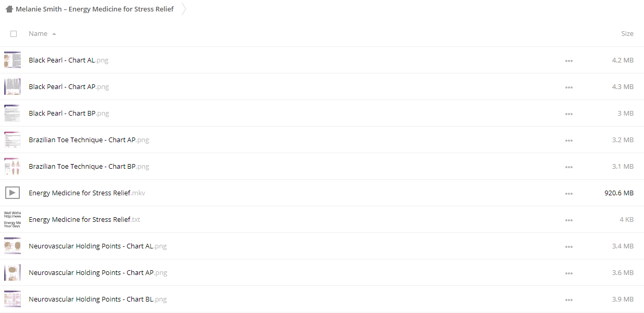
Task: Open more options for Brazilian Toe Technique - Chart AP
Action: 569,141
